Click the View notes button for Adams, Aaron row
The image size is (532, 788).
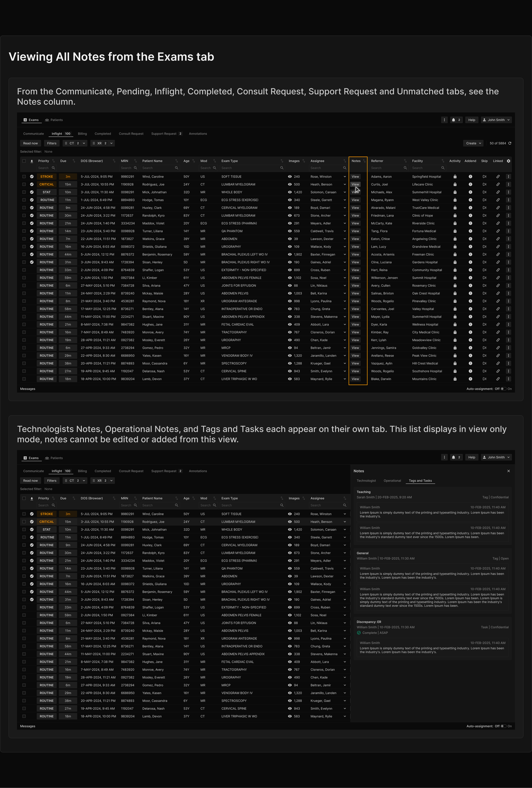click(x=355, y=177)
